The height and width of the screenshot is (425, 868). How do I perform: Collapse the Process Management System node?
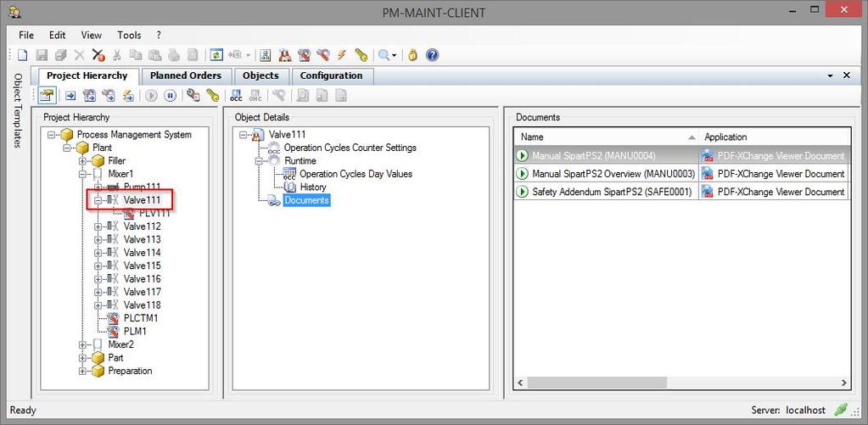[52, 135]
